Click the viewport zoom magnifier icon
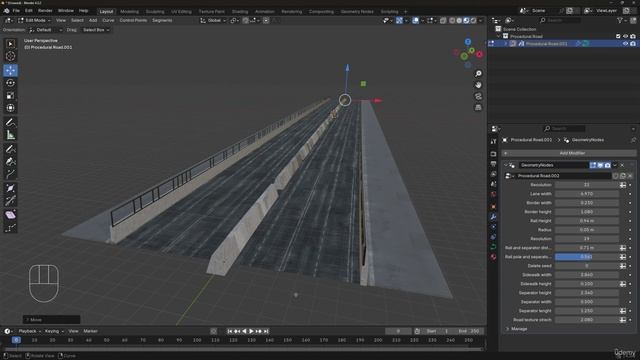 (x=478, y=74)
